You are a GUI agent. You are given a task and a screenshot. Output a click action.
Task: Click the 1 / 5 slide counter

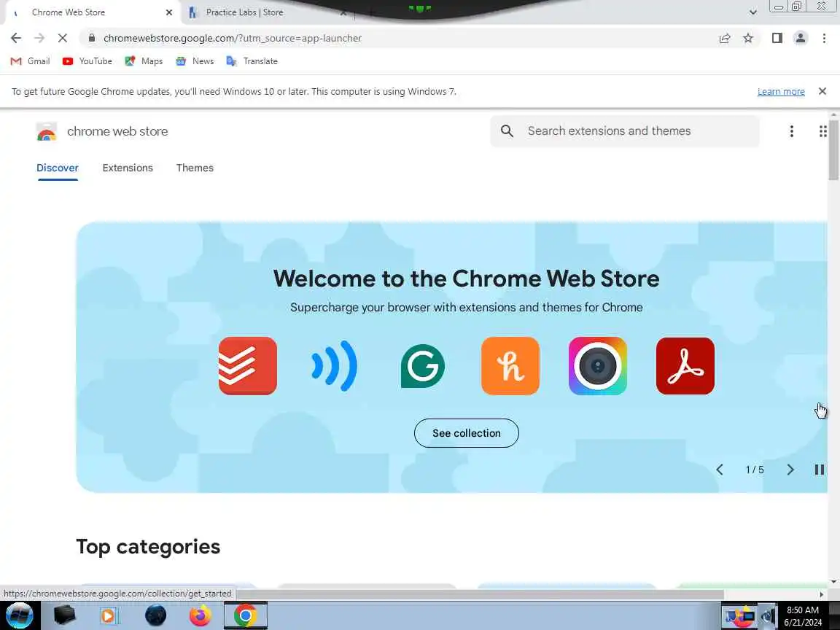[x=754, y=470]
